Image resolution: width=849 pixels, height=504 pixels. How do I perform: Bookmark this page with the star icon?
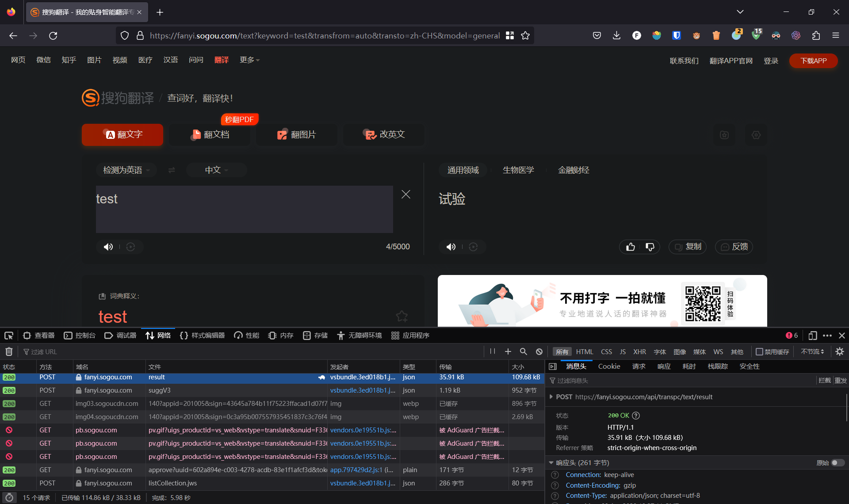(525, 36)
